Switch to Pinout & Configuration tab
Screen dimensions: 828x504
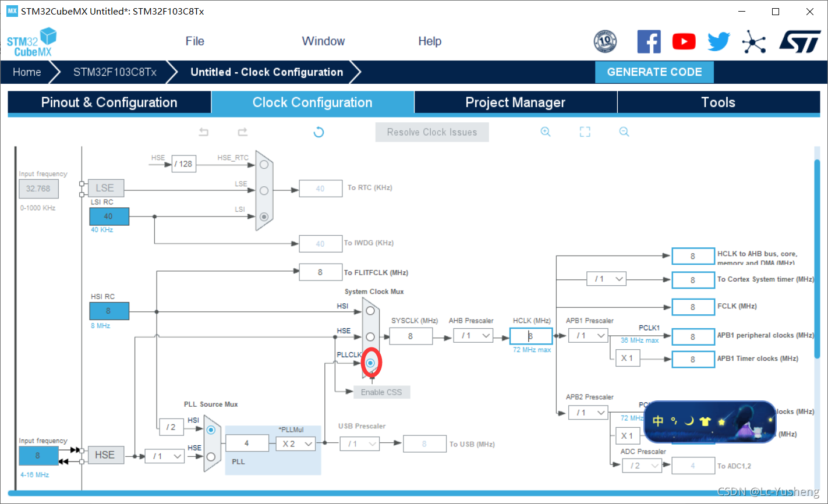(109, 102)
